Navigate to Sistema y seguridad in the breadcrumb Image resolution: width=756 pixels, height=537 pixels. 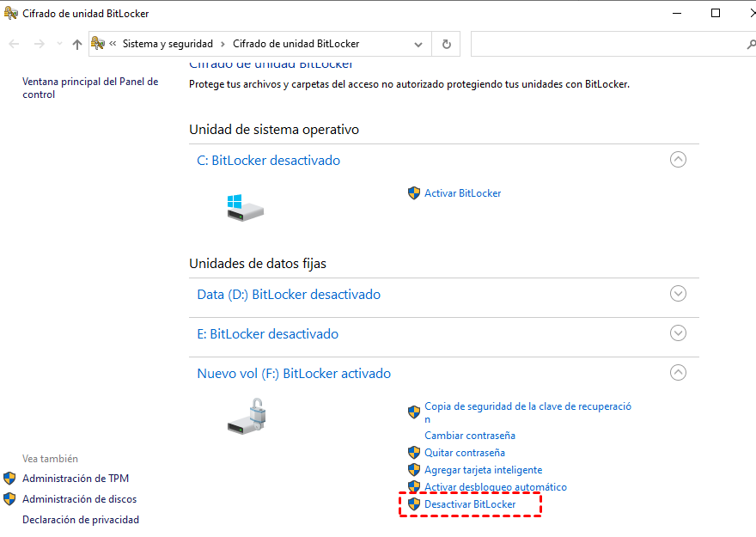tap(168, 43)
